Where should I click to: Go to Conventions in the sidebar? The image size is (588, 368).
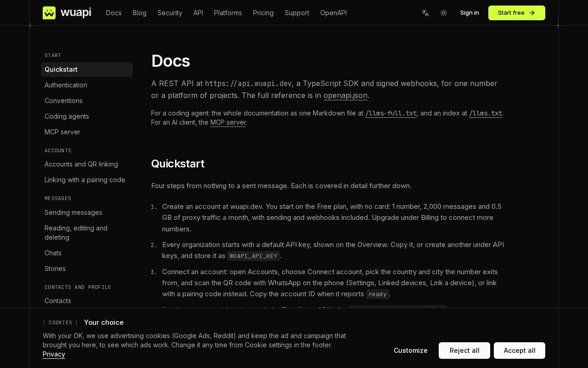[x=87, y=101]
